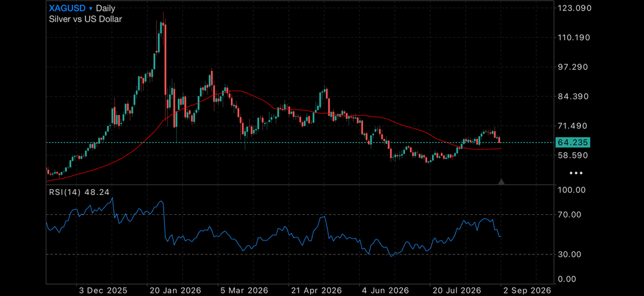
Task: Open the XAGUSD symbol selector
Action: tap(67, 8)
